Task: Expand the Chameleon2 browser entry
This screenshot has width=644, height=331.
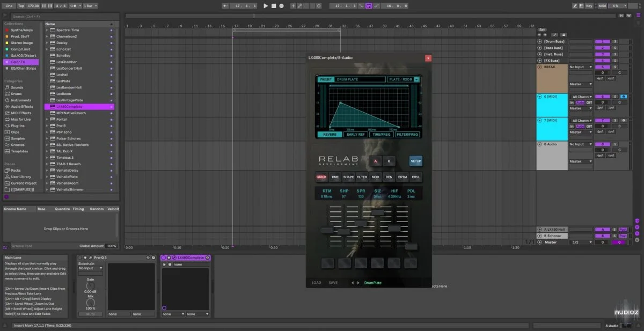Action: pyautogui.click(x=47, y=36)
